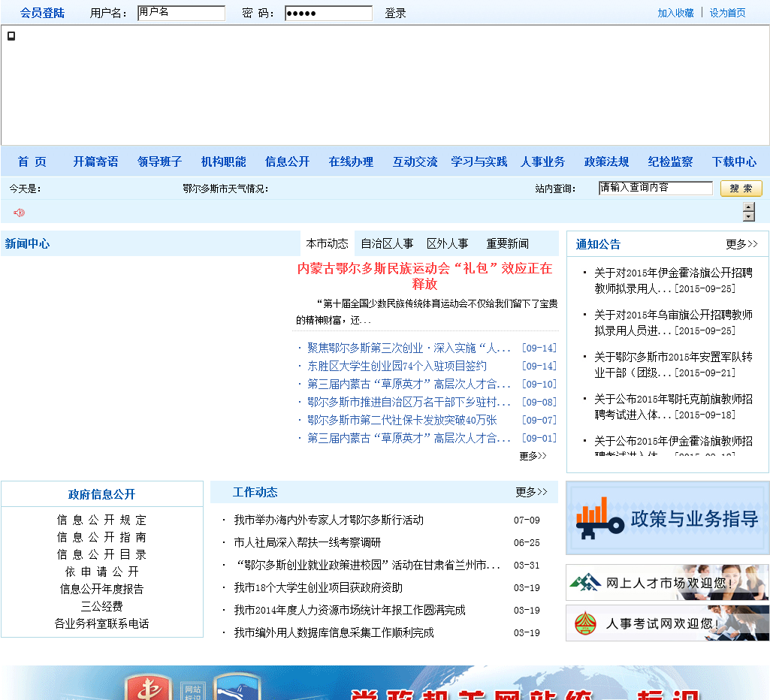Open the 人事考试网欢迎您 banner
The image size is (770, 700).
(x=667, y=623)
